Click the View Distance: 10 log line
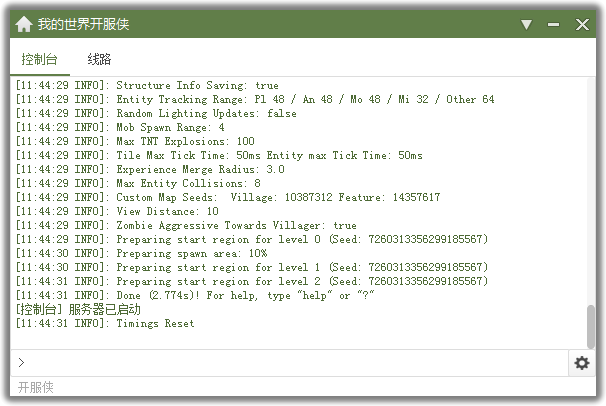 (x=117, y=211)
